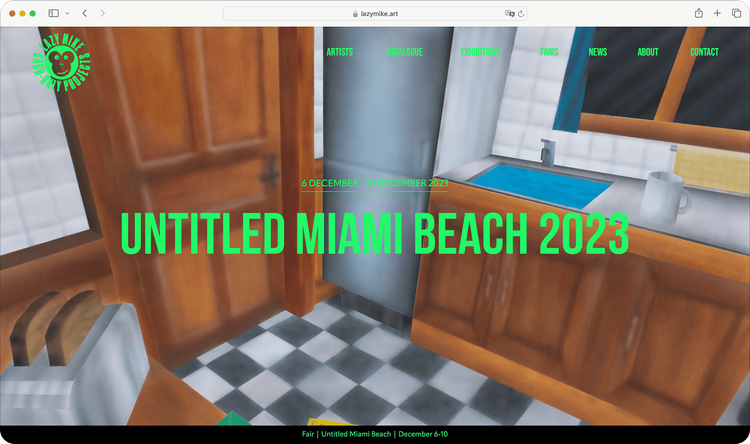The height and width of the screenshot is (444, 750).
Task: Go back to the previous page
Action: click(x=84, y=13)
